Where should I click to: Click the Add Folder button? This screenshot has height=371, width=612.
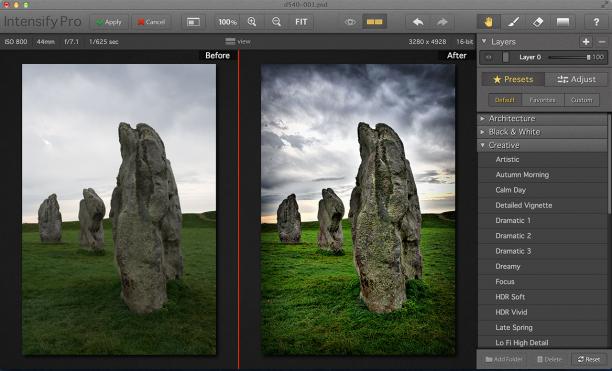[503, 359]
